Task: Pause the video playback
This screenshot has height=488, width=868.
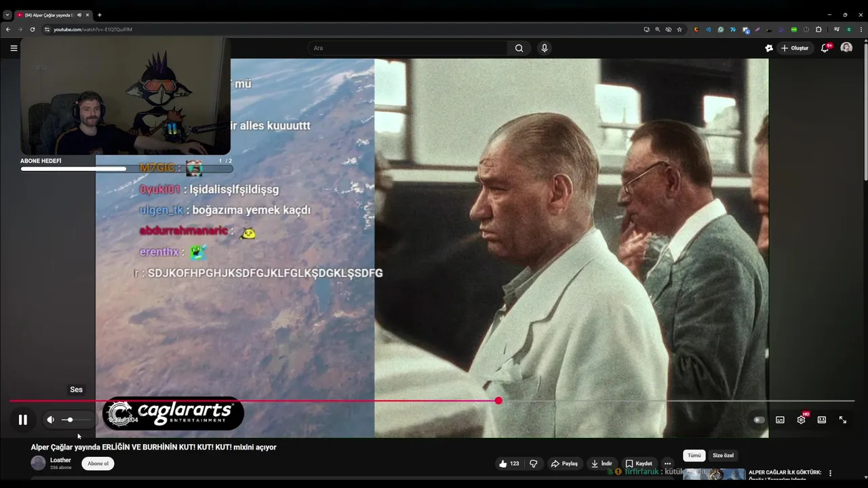Action: point(22,420)
